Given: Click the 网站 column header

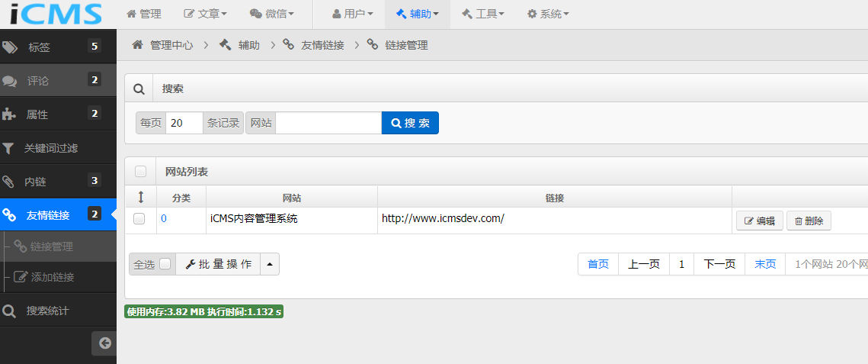Looking at the screenshot, I should [292, 198].
